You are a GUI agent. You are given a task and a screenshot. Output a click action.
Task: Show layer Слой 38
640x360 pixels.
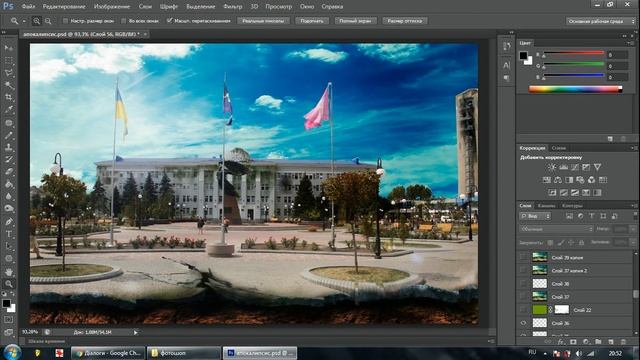point(523,283)
